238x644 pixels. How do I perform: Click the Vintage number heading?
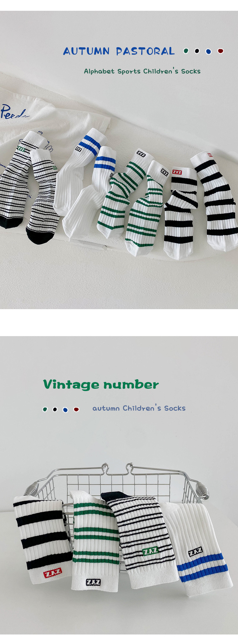(x=101, y=385)
